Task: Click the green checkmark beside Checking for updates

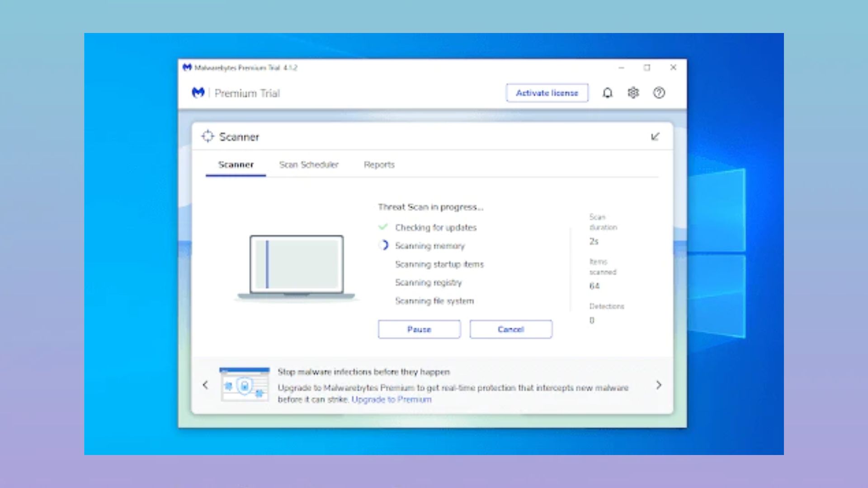Action: click(383, 227)
